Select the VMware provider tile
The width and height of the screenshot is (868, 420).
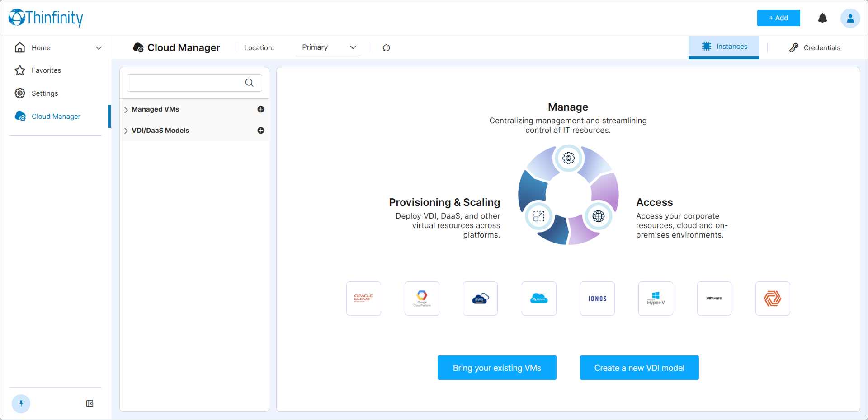(714, 299)
